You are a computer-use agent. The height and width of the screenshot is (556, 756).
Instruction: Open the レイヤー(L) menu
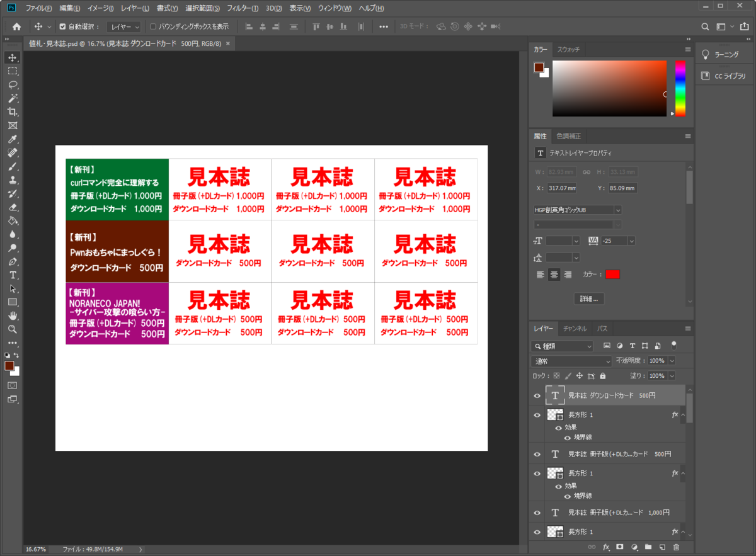tap(135, 8)
